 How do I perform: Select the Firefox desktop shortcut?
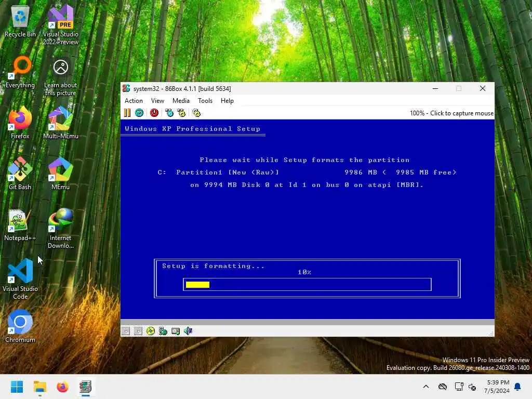[20, 123]
